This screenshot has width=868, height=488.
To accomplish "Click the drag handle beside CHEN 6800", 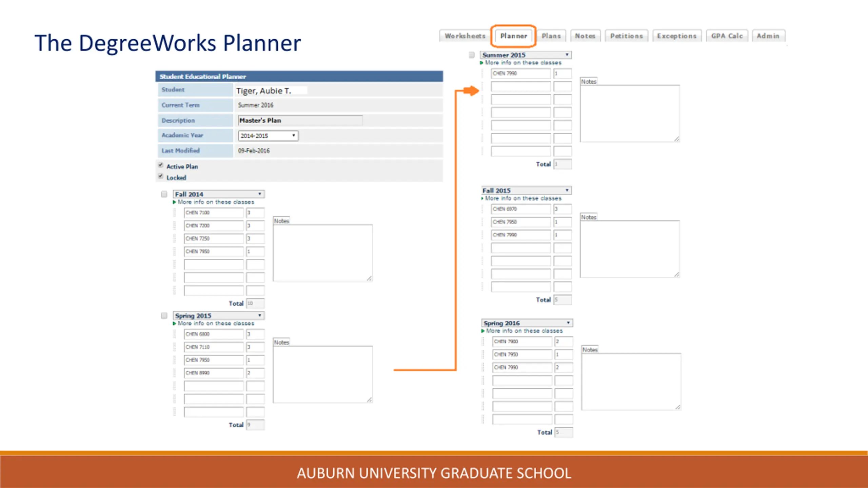I will (175, 334).
